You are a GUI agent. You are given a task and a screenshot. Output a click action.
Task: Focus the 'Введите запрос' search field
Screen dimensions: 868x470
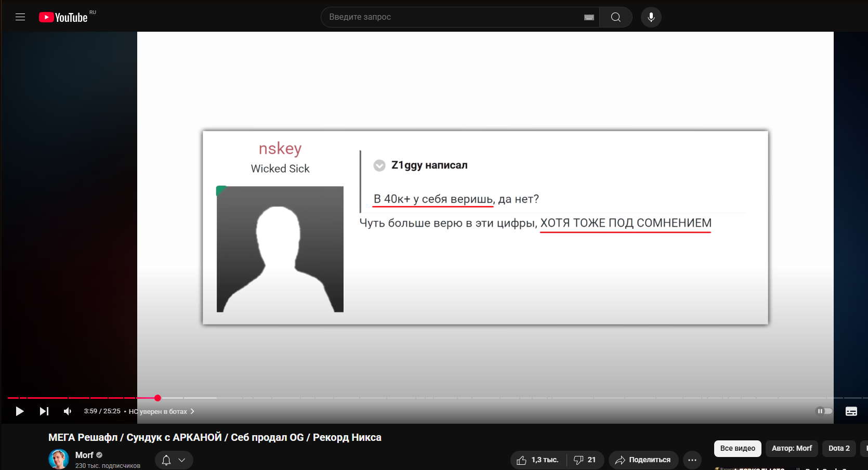[452, 17]
